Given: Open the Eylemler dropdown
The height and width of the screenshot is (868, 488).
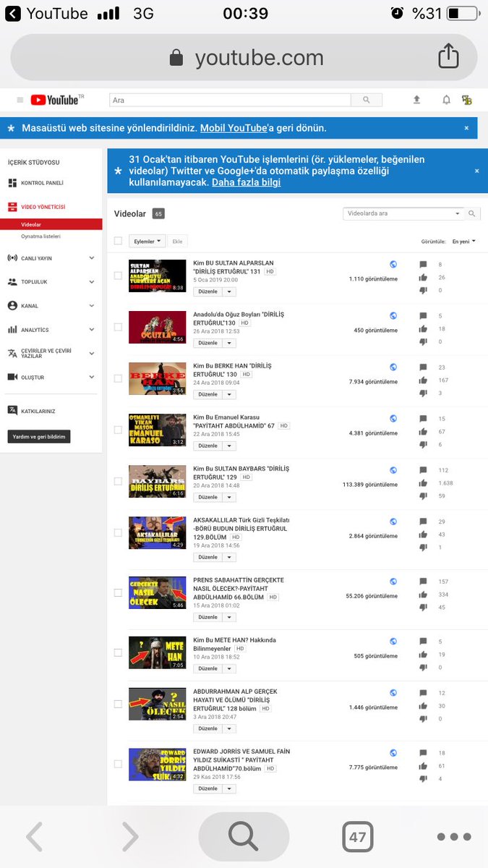Looking at the screenshot, I should (x=147, y=241).
